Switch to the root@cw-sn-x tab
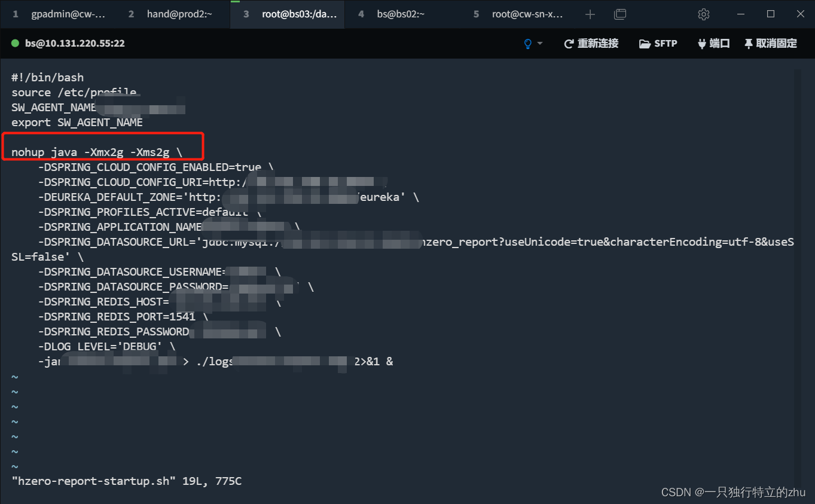 point(526,14)
